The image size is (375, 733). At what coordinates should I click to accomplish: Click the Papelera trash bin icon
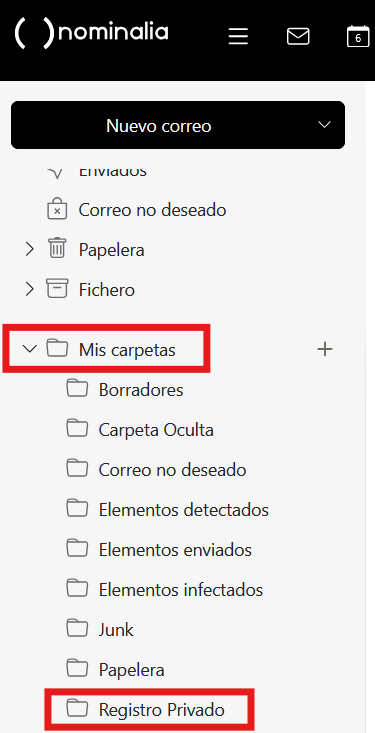[x=58, y=249]
